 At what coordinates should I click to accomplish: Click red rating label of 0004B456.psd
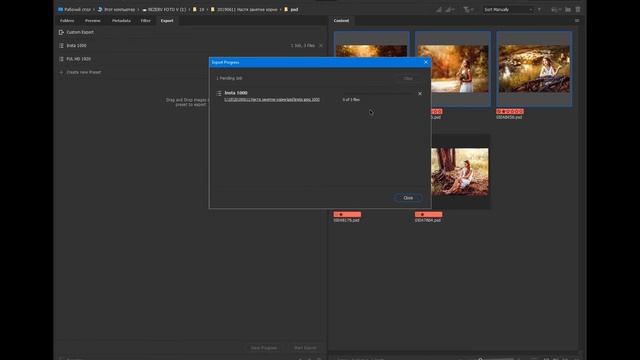coord(510,111)
